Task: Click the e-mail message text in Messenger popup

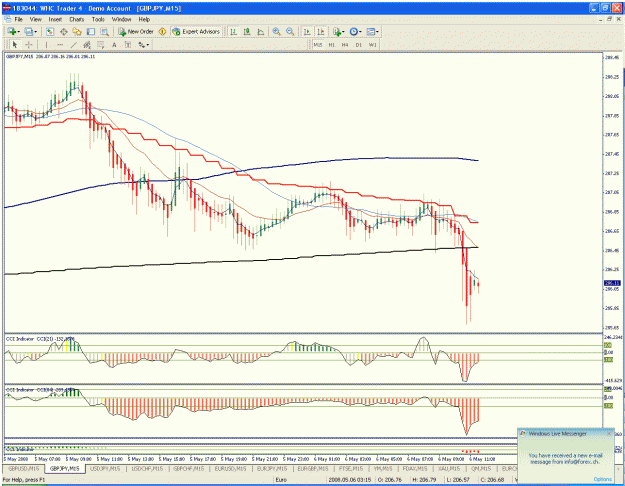Action: point(565,458)
